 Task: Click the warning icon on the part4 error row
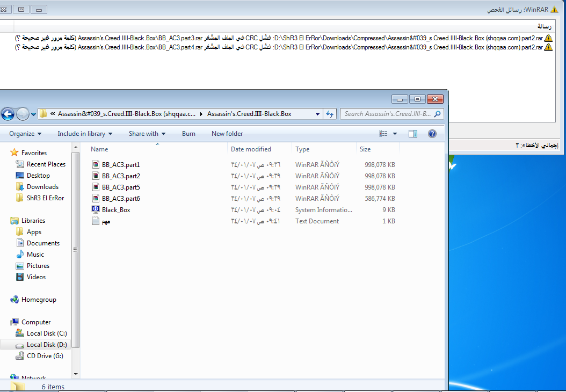point(548,47)
